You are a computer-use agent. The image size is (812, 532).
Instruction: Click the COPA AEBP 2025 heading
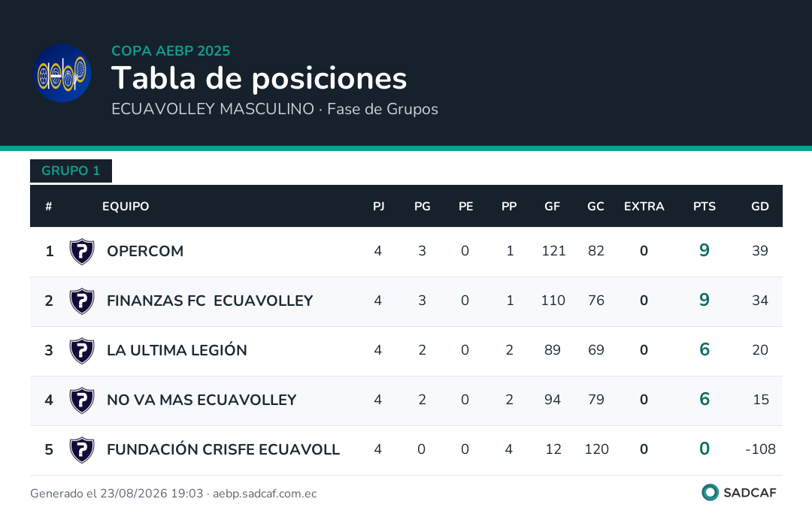pyautogui.click(x=171, y=50)
